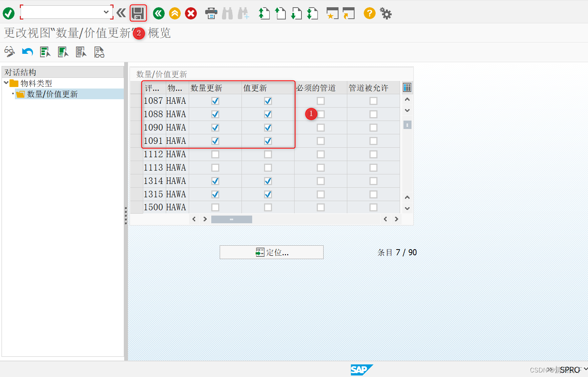Toggle display/change mode with glasses-pencil icon

click(x=9, y=52)
